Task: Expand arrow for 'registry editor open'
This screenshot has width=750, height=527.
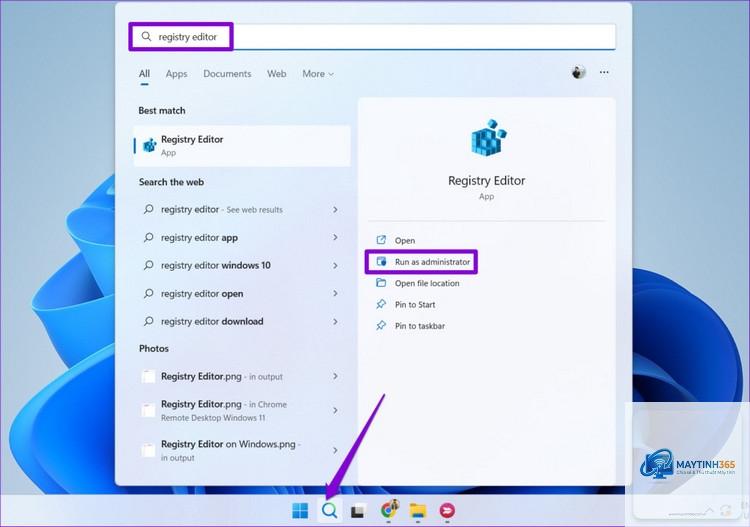Action: tap(335, 293)
